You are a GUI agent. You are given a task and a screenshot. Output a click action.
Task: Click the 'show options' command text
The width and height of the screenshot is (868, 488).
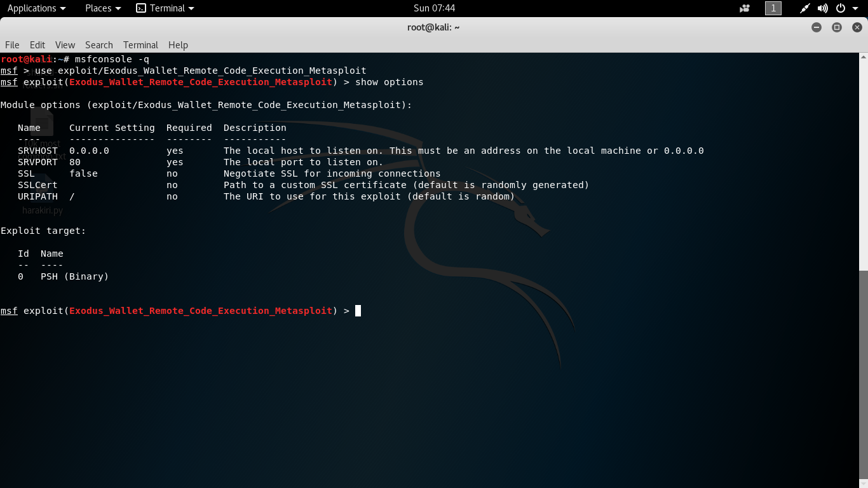tap(389, 82)
